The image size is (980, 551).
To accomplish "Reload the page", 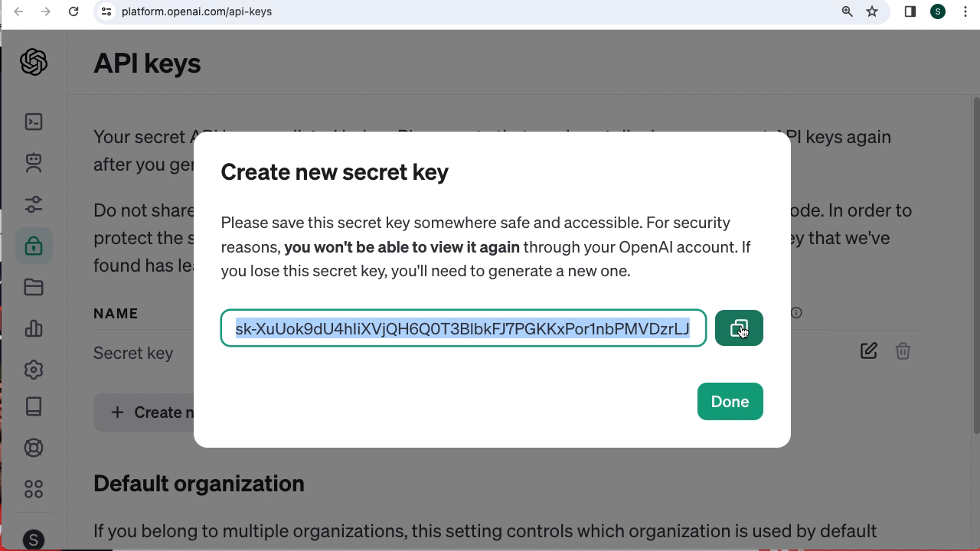I will (73, 11).
